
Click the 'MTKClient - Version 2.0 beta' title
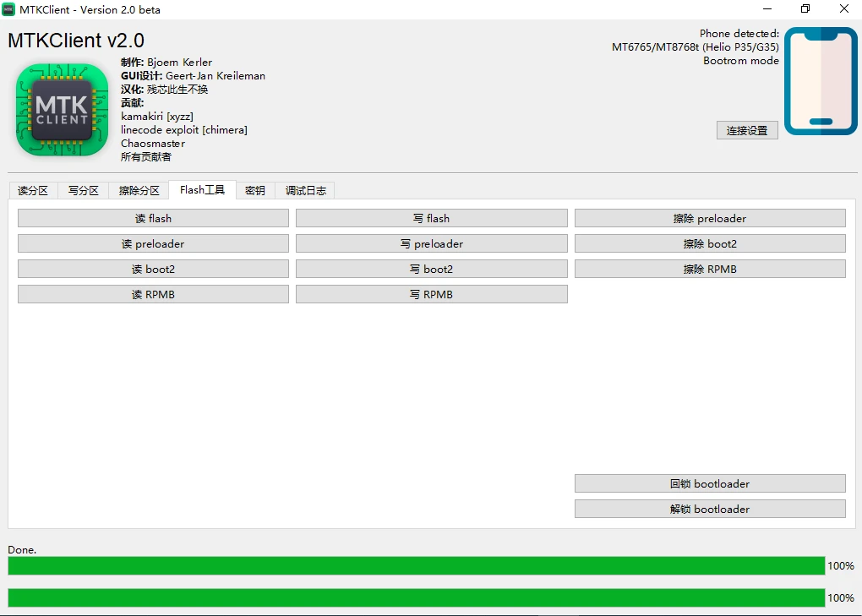[90, 9]
